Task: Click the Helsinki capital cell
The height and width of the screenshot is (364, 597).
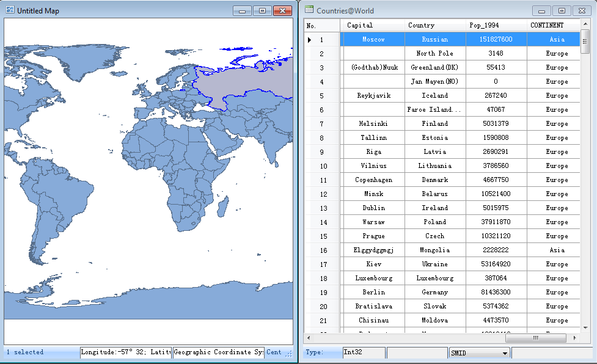Action: [373, 124]
